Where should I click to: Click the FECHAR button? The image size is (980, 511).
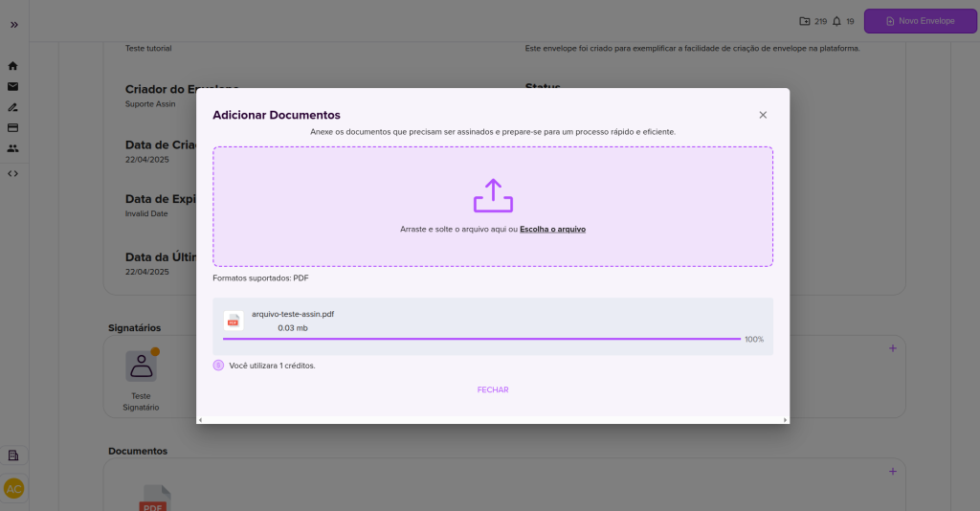tap(493, 389)
